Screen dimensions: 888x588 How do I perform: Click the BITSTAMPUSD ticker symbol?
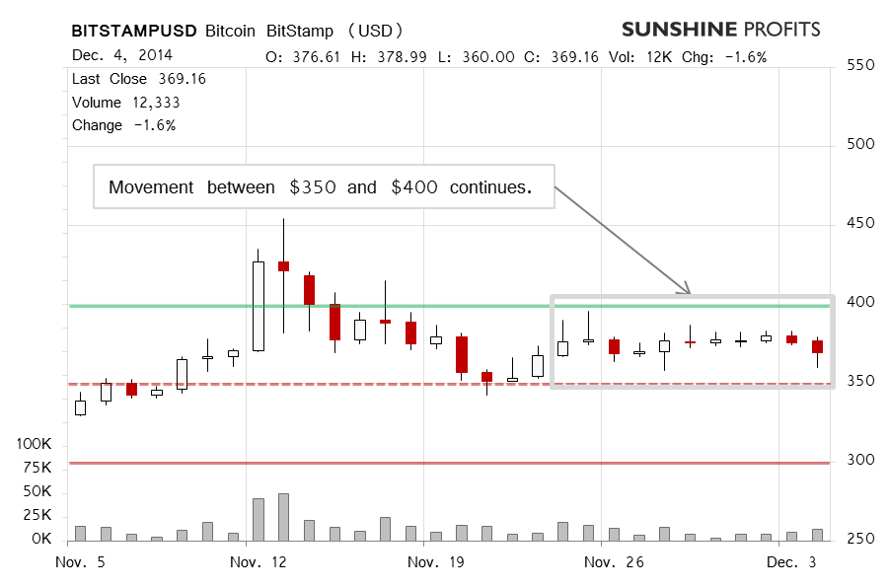(x=134, y=31)
